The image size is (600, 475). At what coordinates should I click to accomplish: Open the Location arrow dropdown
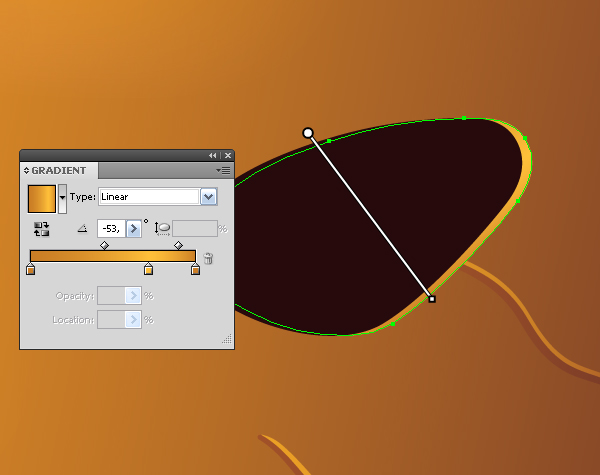(x=134, y=319)
